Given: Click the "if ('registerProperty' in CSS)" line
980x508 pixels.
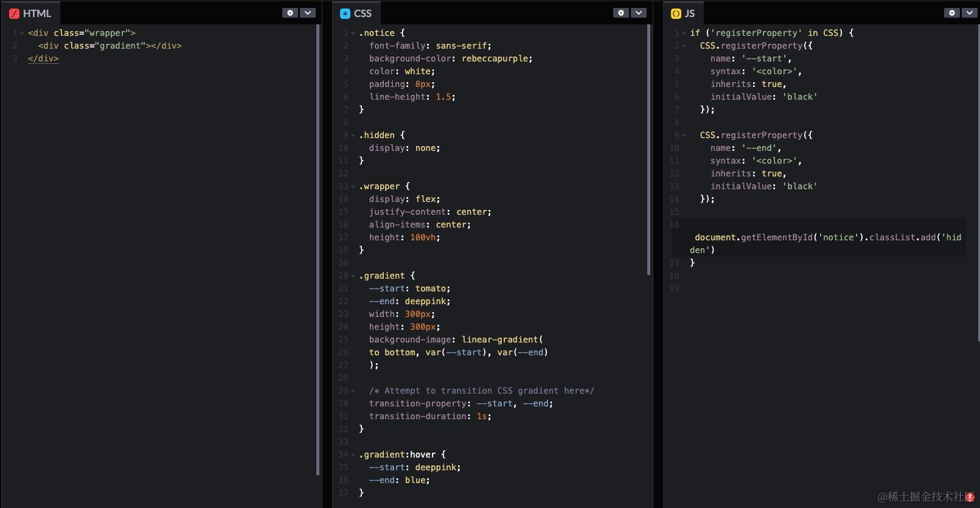Looking at the screenshot, I should [771, 33].
